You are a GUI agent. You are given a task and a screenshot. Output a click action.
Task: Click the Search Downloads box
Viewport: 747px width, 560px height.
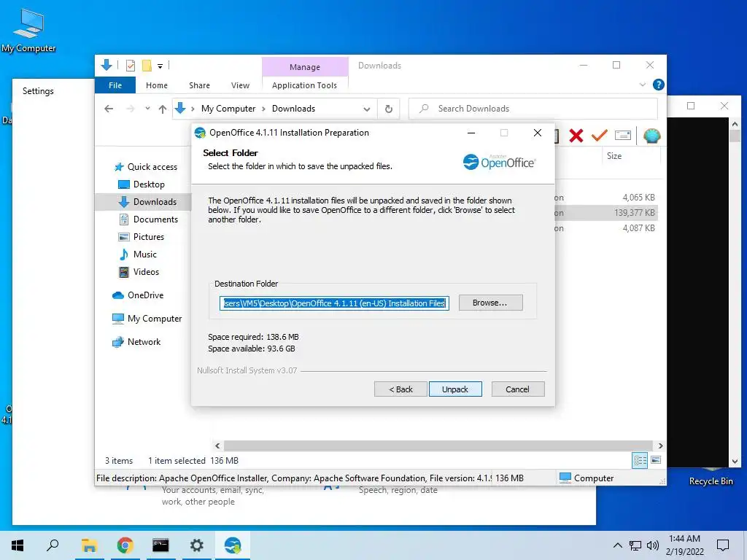(533, 109)
